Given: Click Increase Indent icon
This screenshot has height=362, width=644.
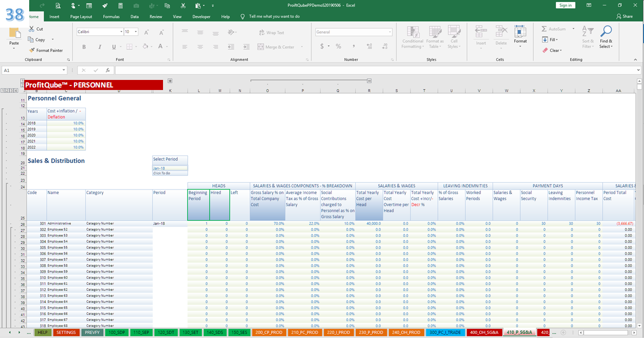Looking at the screenshot, I should pos(246,47).
